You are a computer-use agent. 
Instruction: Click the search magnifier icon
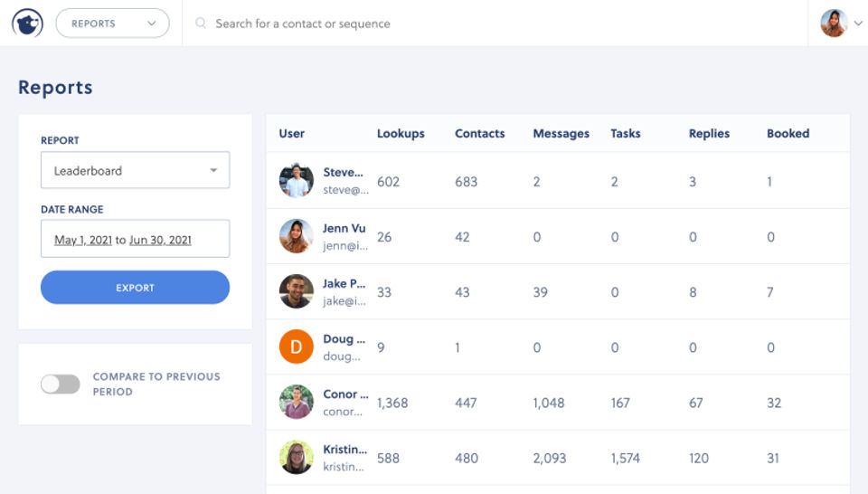201,24
